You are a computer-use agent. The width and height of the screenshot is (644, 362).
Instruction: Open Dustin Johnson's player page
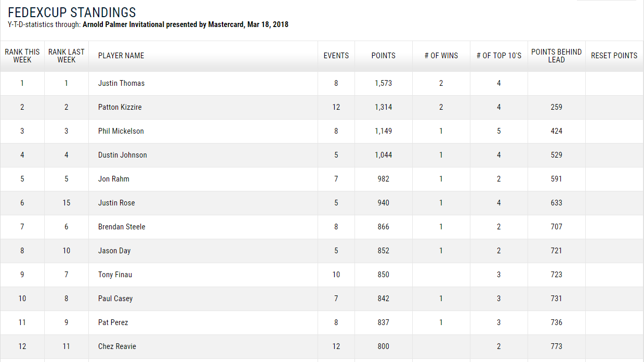pos(123,155)
